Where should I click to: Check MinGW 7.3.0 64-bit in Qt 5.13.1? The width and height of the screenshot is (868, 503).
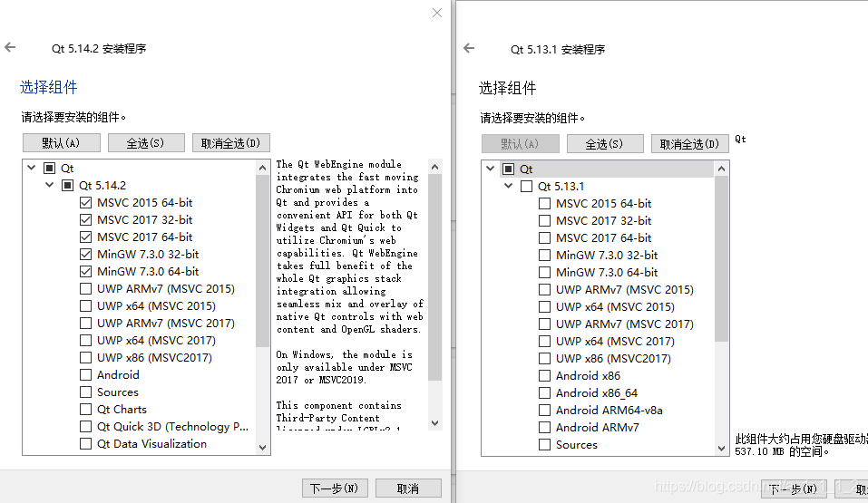point(544,272)
